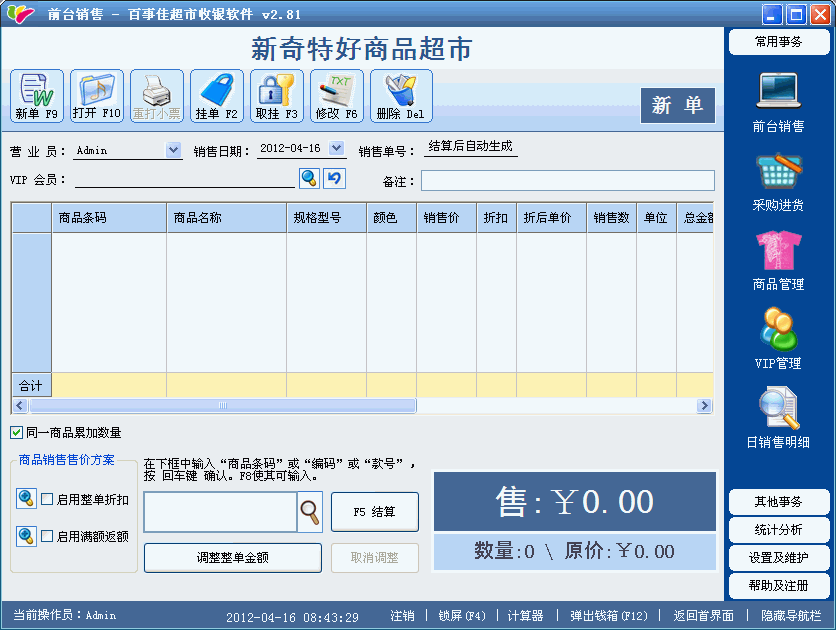836x630 pixels.
Task: Click the 新单 F9 toolbar icon
Action: 37,96
